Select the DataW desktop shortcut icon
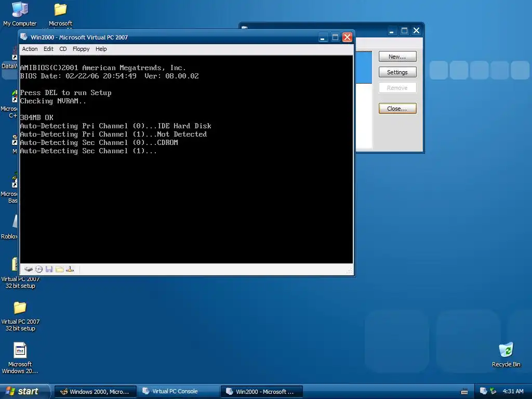 click(x=9, y=58)
